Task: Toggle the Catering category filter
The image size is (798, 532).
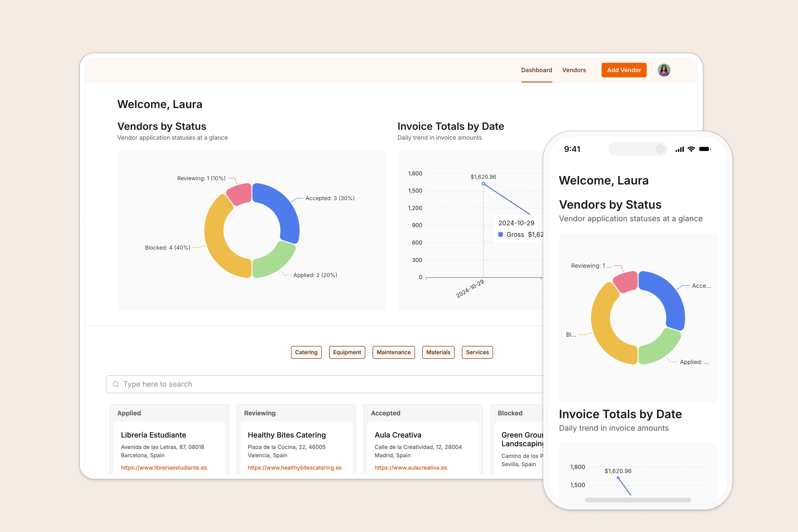Action: (306, 352)
